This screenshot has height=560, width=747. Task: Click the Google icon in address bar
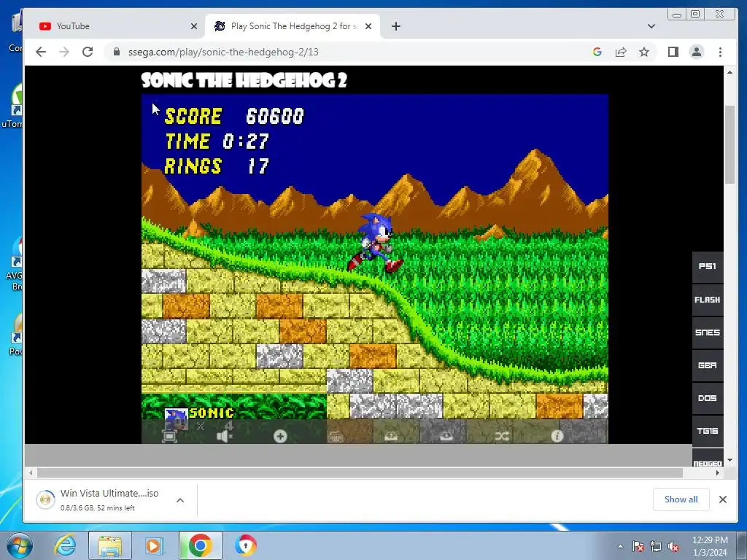pos(597,52)
